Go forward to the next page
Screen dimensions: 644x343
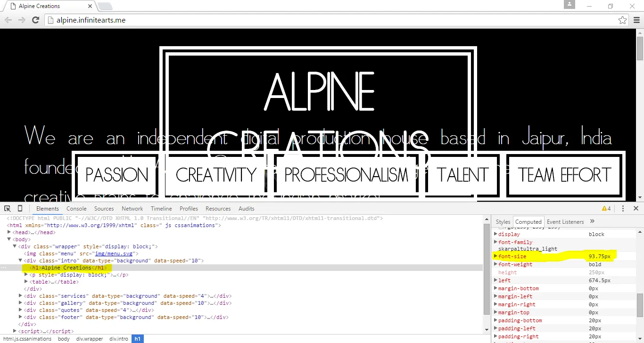point(22,20)
